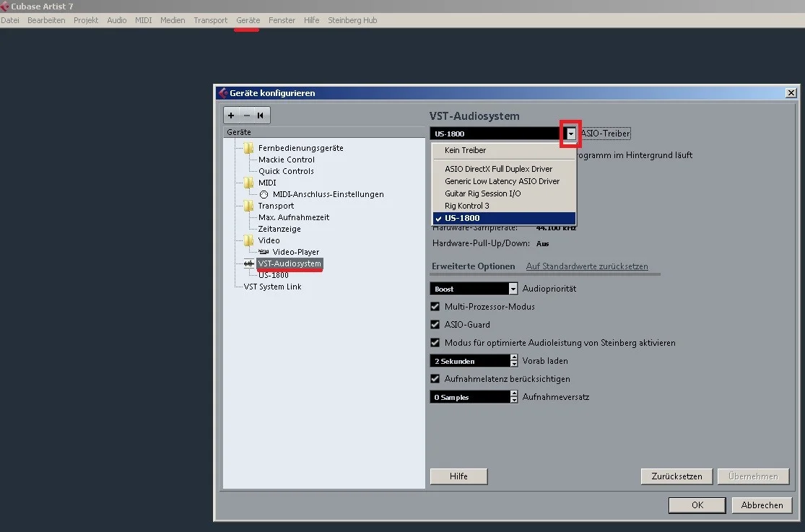Disable the Multi-Prozessor-Modus checkbox
The height and width of the screenshot is (532, 805).
point(435,307)
